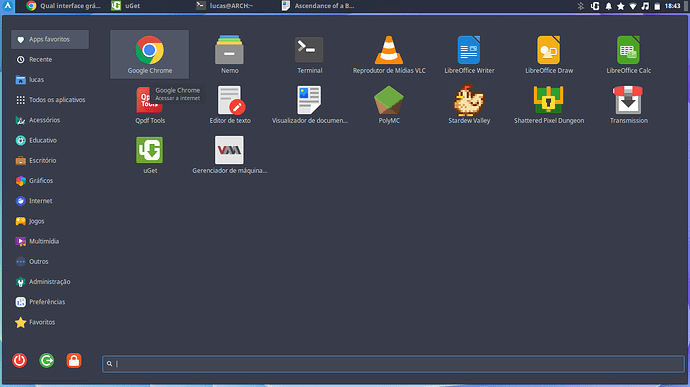The width and height of the screenshot is (690, 387).
Task: Open lucas home folder entry
Action: click(50, 80)
